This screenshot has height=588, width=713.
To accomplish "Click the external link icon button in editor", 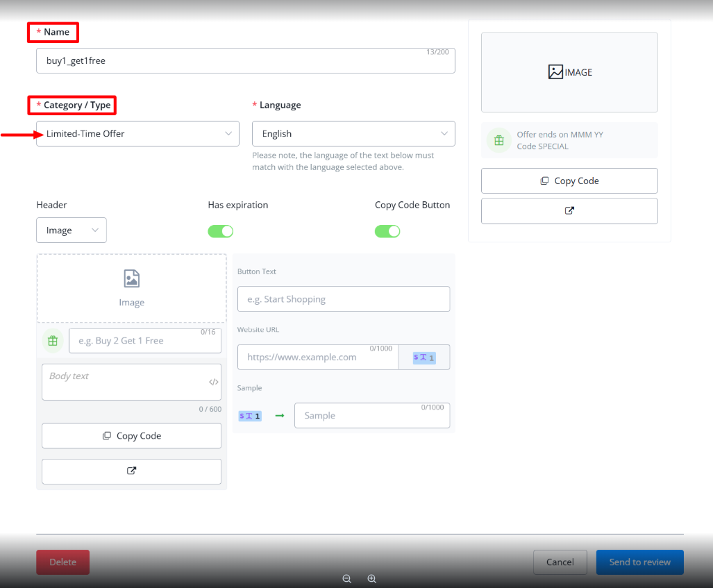I will point(131,471).
